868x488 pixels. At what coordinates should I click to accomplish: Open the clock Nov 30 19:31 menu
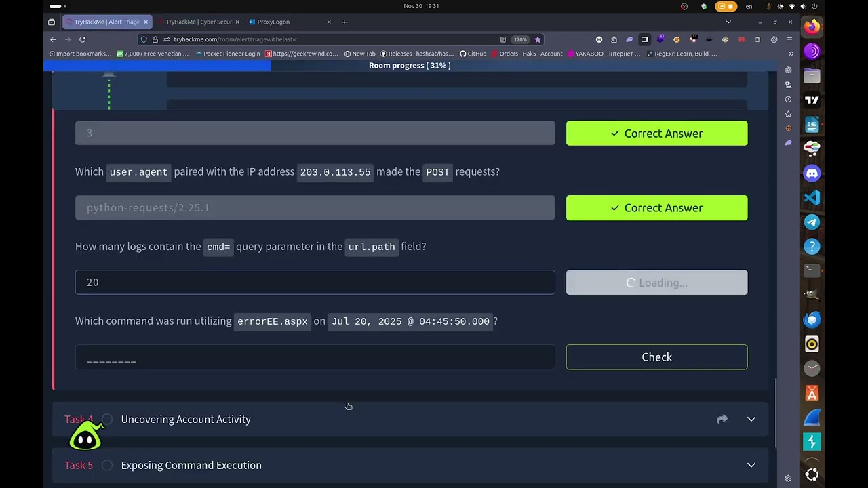[421, 6]
